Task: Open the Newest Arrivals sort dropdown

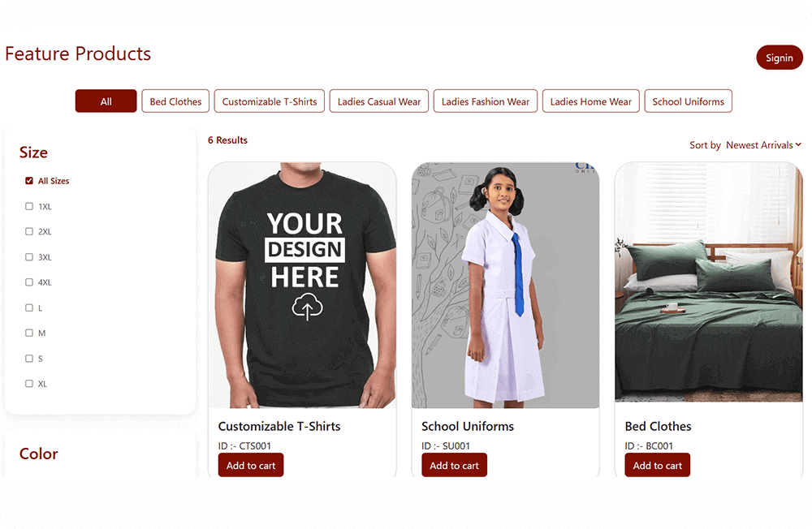Action: (763, 145)
